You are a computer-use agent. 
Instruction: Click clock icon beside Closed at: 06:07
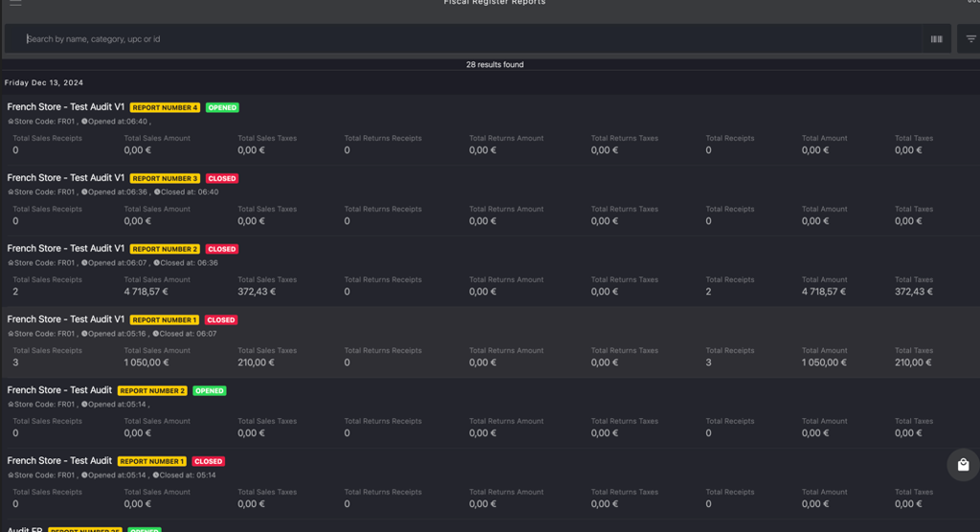pyautogui.click(x=156, y=334)
